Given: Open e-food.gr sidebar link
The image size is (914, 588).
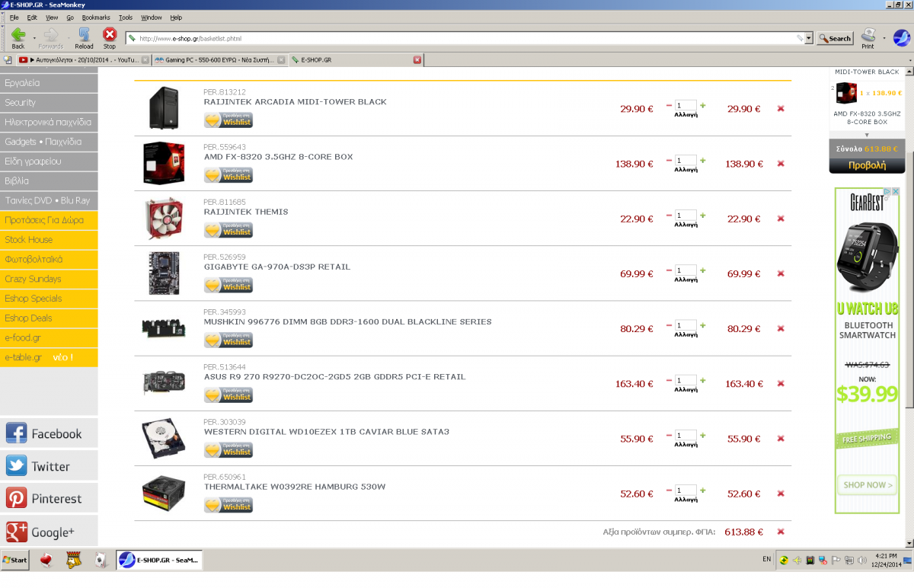Looking at the screenshot, I should tap(49, 337).
